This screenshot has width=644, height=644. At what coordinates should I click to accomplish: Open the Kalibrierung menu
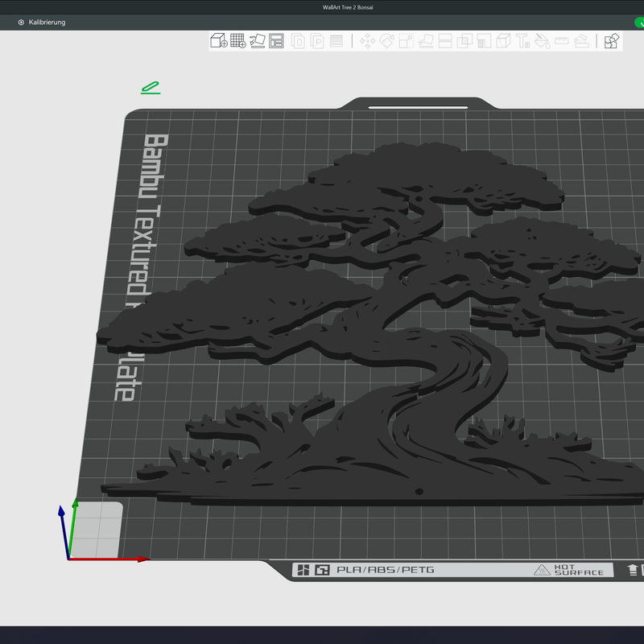pos(42,23)
